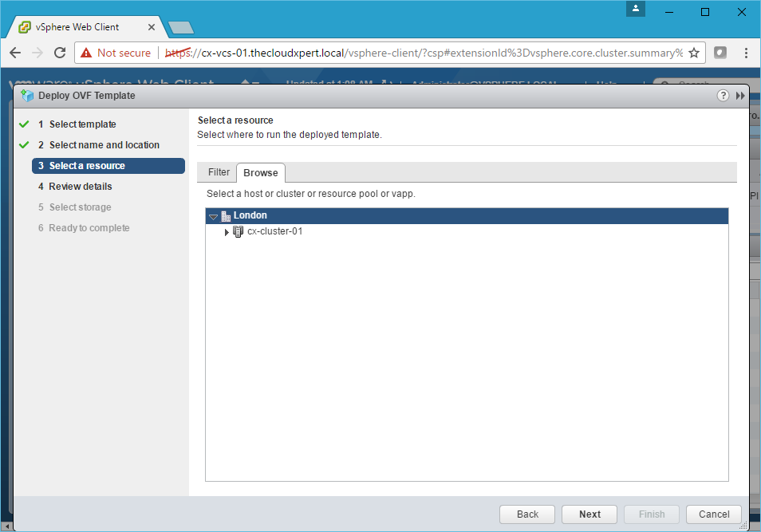Click the help question mark icon
Screen dimensions: 761x532
point(723,96)
